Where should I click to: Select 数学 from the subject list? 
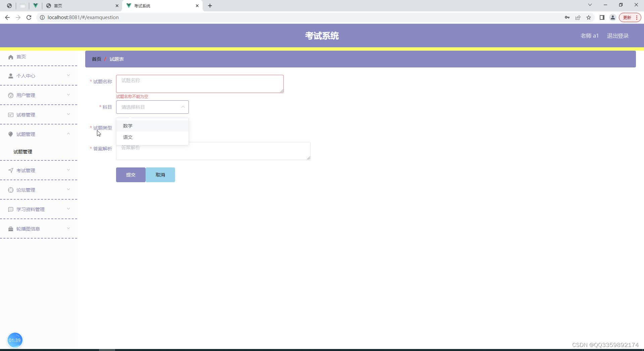coord(152,126)
